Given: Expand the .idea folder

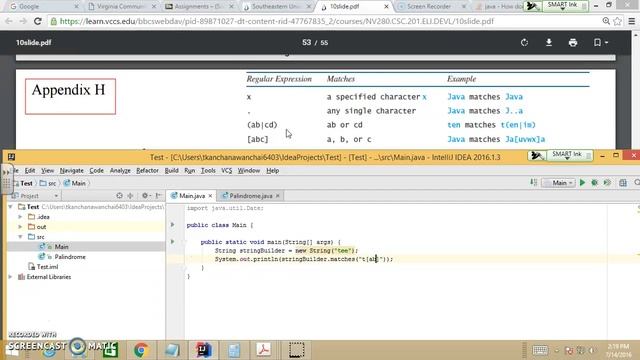Looking at the screenshot, I should click(x=20, y=217).
